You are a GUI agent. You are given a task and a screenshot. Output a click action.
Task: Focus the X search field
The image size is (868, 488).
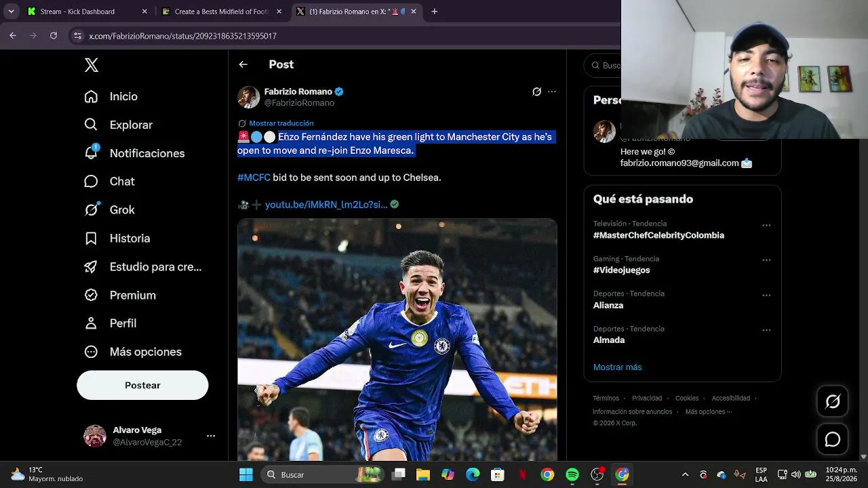click(604, 65)
